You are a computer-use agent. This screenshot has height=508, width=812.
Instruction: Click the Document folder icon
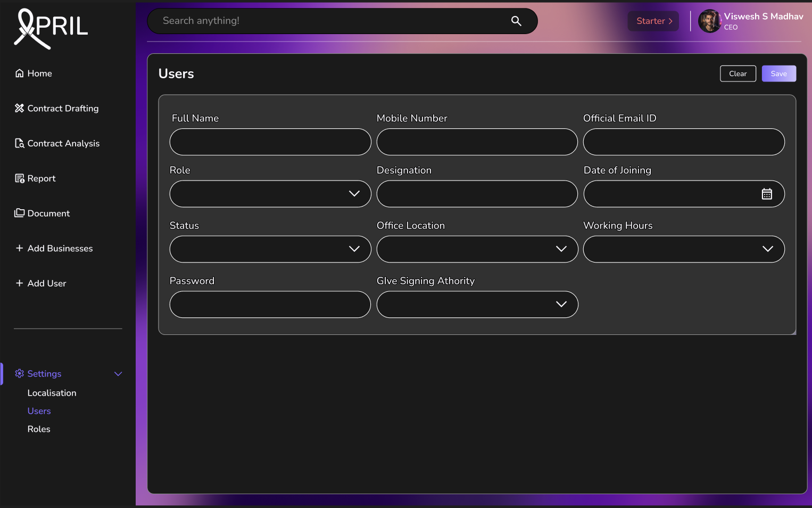click(20, 213)
